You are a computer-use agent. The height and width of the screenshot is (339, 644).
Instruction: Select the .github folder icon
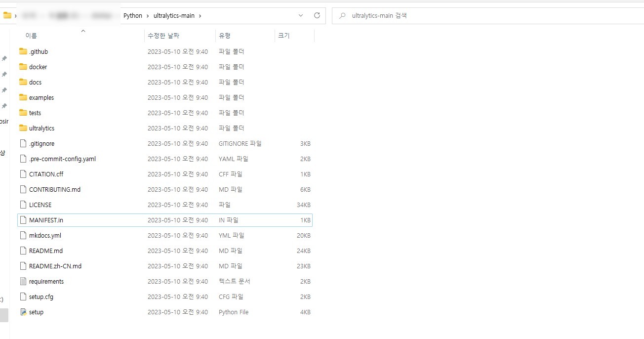point(23,51)
